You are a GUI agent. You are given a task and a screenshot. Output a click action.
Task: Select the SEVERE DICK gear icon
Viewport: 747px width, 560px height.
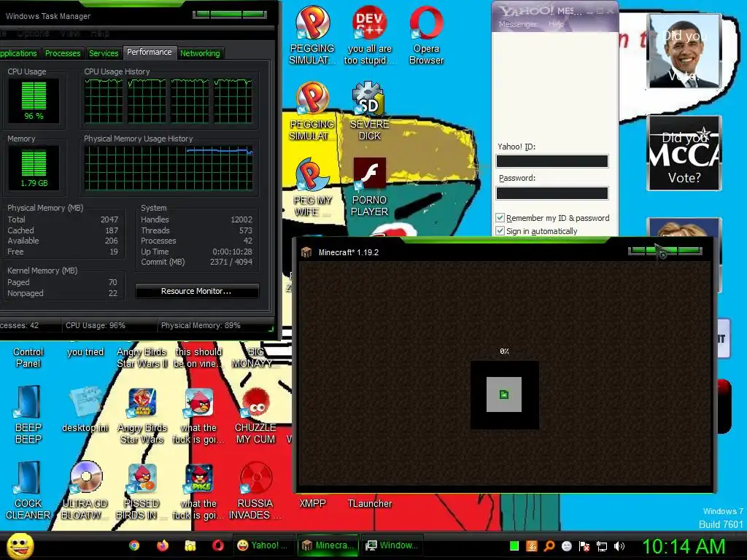point(368,98)
